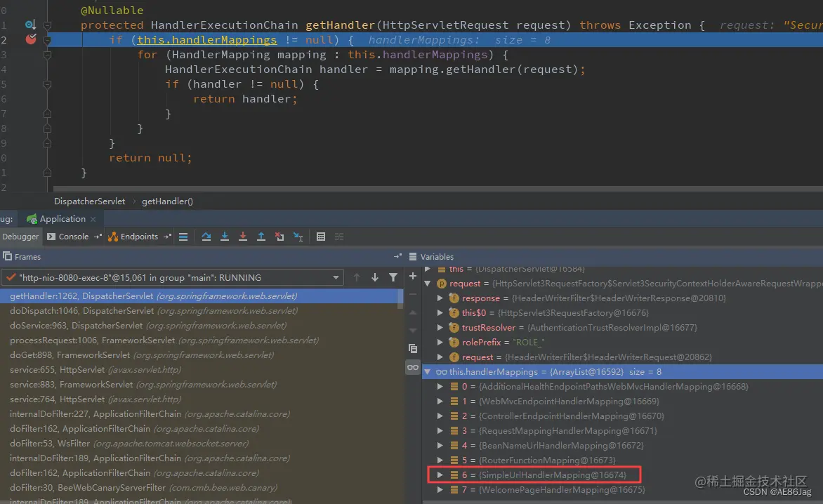The height and width of the screenshot is (504, 823).
Task: Click the Console tab pin arrow
Action: pyautogui.click(x=98, y=237)
